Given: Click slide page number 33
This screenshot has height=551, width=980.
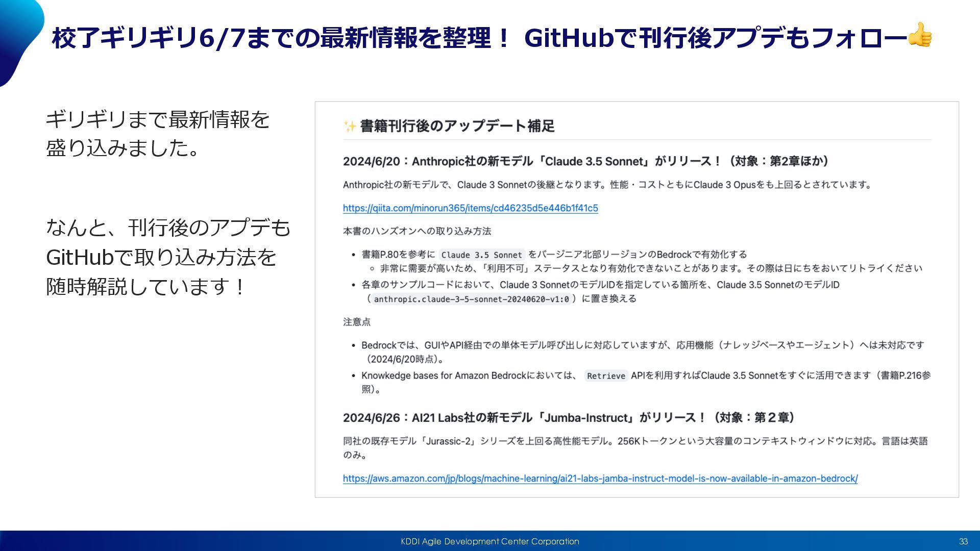Looking at the screenshot, I should coord(963,542).
